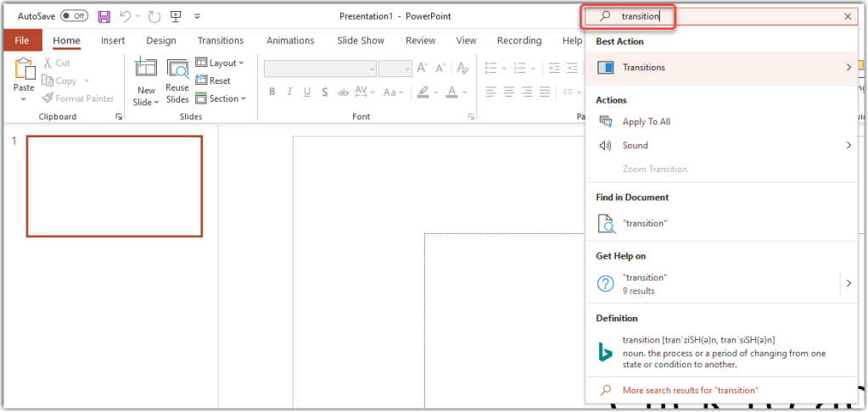Viewport: 868px width, 412px height.
Task: Click the Clear All Formatting icon
Action: click(462, 69)
